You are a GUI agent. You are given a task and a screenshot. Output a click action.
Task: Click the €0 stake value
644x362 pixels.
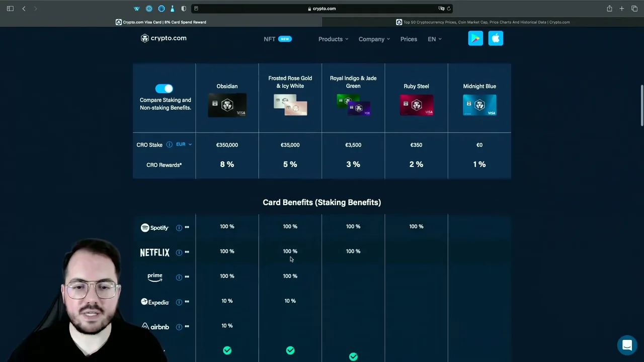(479, 145)
